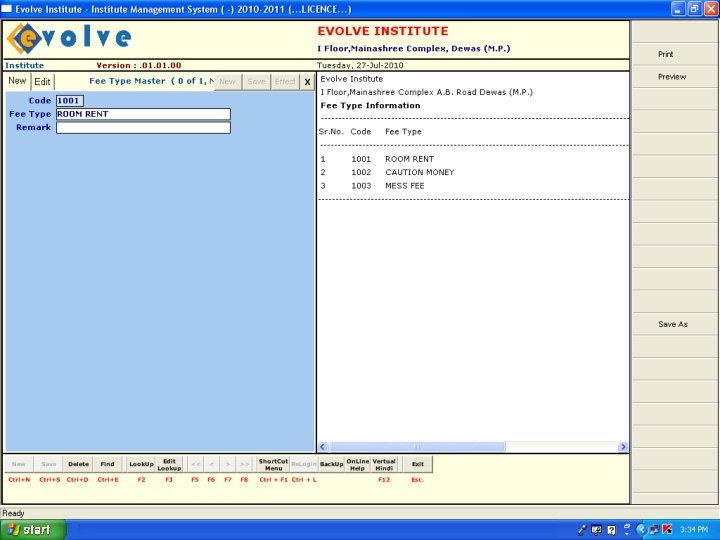
Task: Click the horizontal scrollbar thumb of report
Action: coord(417,446)
